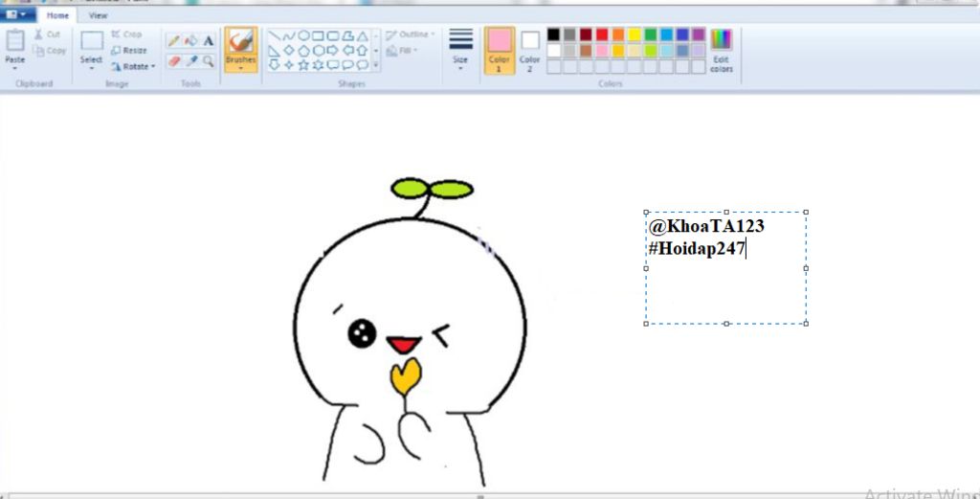Choose the Left arrow shape

(x=348, y=50)
